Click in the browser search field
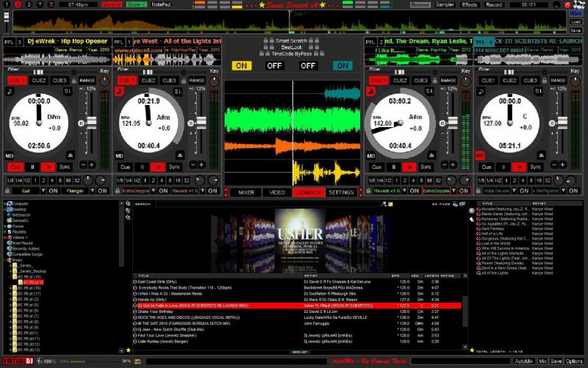The width and height of the screenshot is (588, 368). click(267, 204)
